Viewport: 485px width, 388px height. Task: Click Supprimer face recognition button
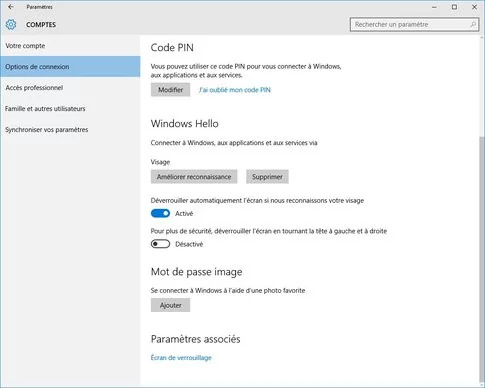pos(267,177)
